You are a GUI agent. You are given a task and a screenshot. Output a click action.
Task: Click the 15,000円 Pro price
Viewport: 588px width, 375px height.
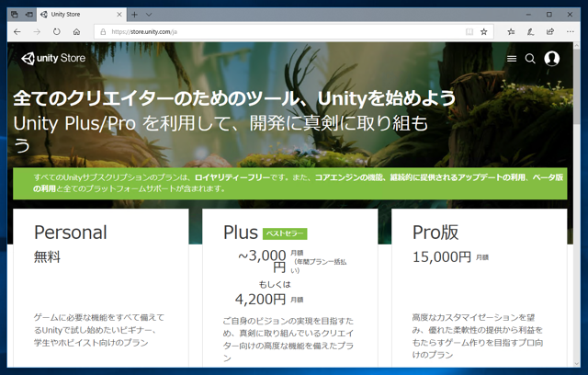pyautogui.click(x=442, y=256)
